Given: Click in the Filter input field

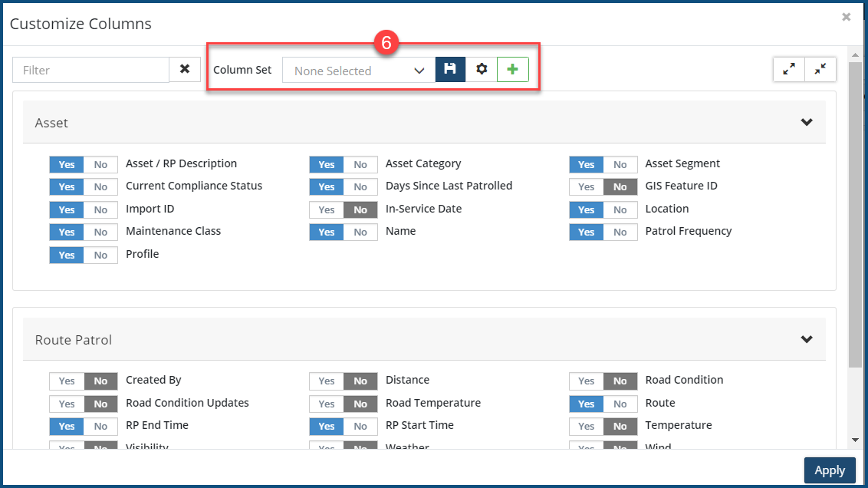Looking at the screenshot, I should [x=90, y=70].
